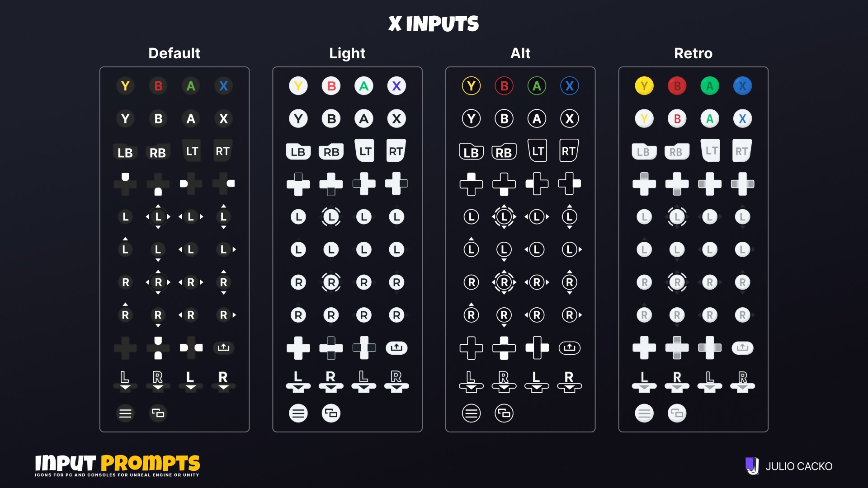Screen dimensions: 868x488
Task: Click the green A icon in Light set
Action: (x=364, y=86)
